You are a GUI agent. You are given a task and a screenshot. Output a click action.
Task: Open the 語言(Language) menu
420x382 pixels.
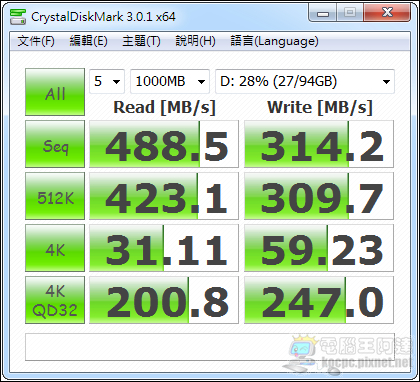click(x=274, y=41)
